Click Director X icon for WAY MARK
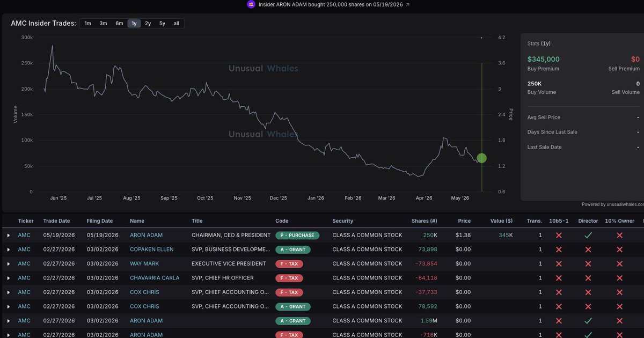Viewport: 644px width, 338px height. click(x=588, y=263)
